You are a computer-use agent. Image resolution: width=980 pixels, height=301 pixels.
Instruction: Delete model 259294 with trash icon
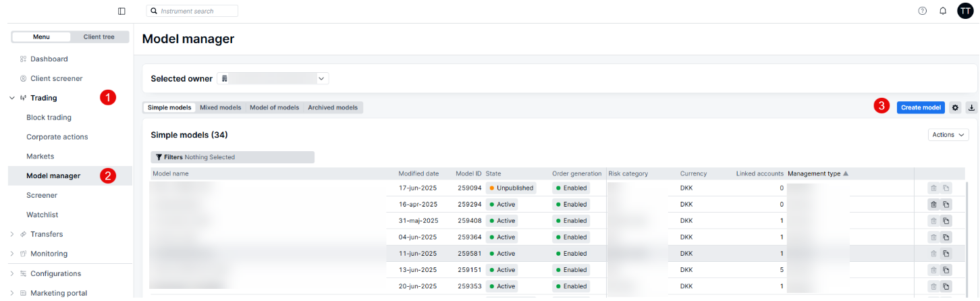(x=933, y=204)
